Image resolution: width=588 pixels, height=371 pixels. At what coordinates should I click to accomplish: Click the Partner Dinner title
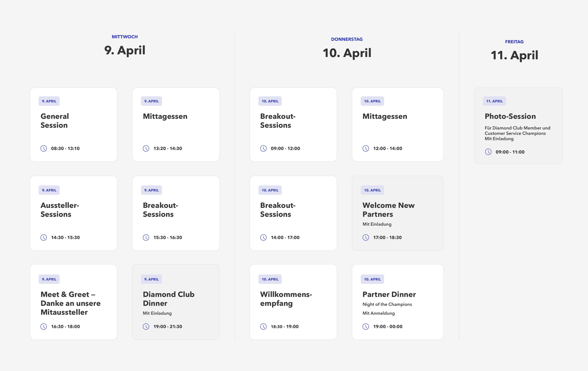tap(389, 294)
